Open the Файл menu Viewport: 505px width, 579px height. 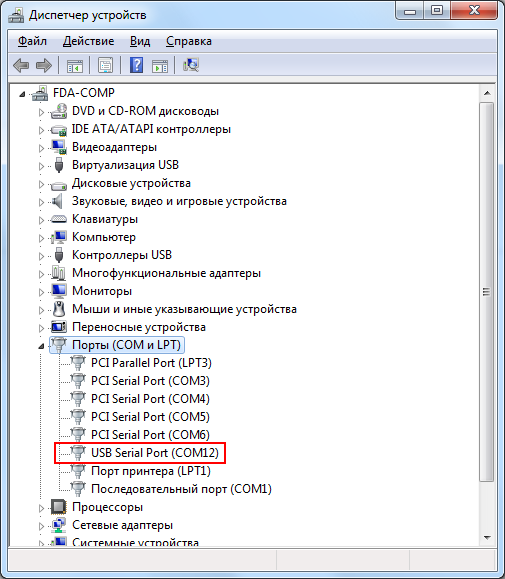pos(32,41)
